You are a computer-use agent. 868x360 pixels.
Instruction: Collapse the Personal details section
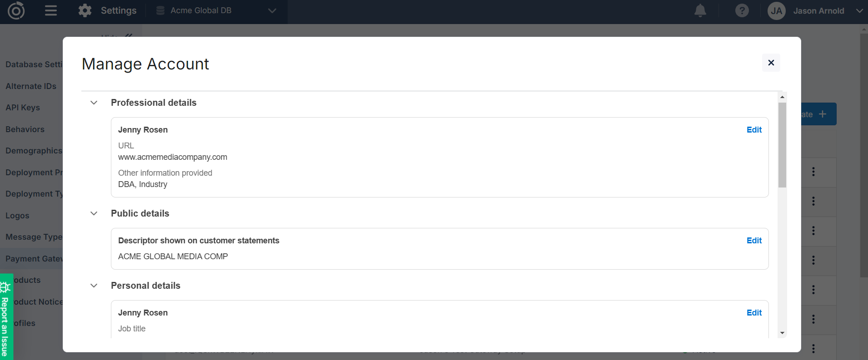[94, 286]
